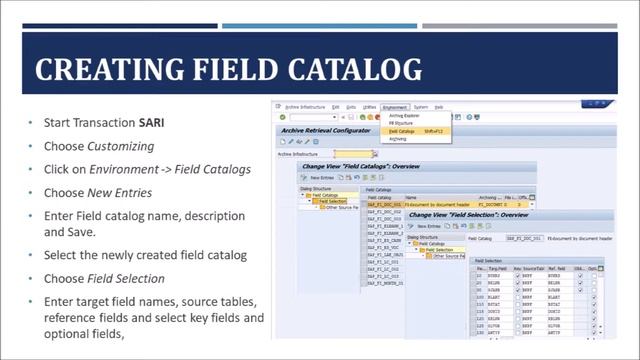The height and width of the screenshot is (360, 640).
Task: Select the Field Selection folder in the Field Catalogs view tree
Action: [330, 201]
